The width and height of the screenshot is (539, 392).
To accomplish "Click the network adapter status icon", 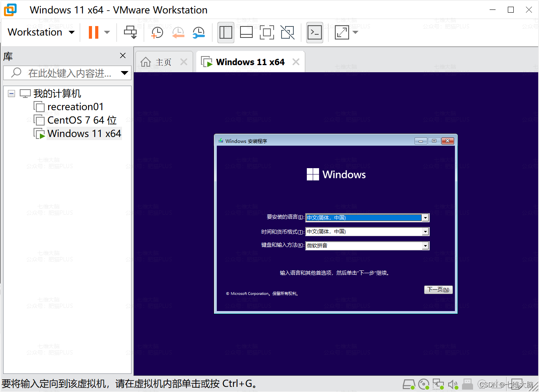I will 438,384.
